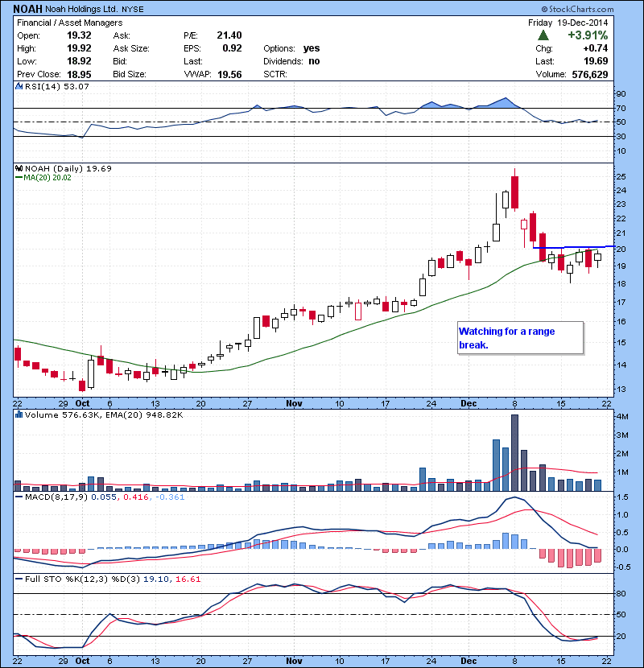Click the Ask Size: label

pyautogui.click(x=131, y=48)
